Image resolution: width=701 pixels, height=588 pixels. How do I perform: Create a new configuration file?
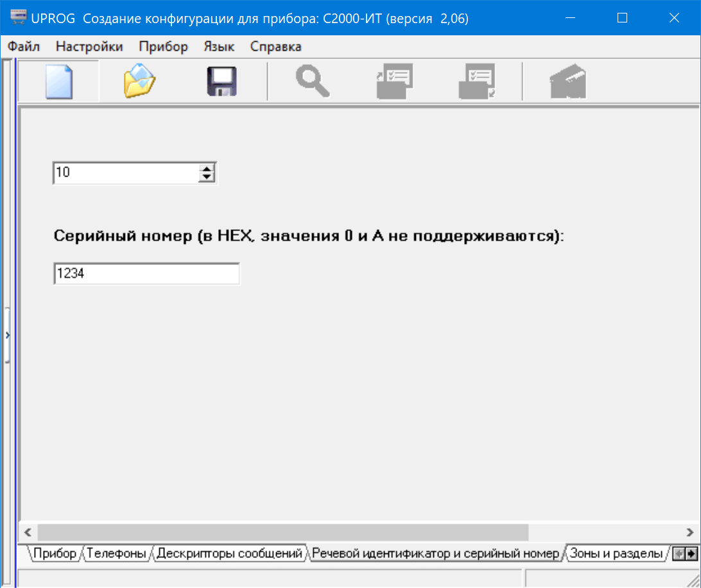pos(58,82)
